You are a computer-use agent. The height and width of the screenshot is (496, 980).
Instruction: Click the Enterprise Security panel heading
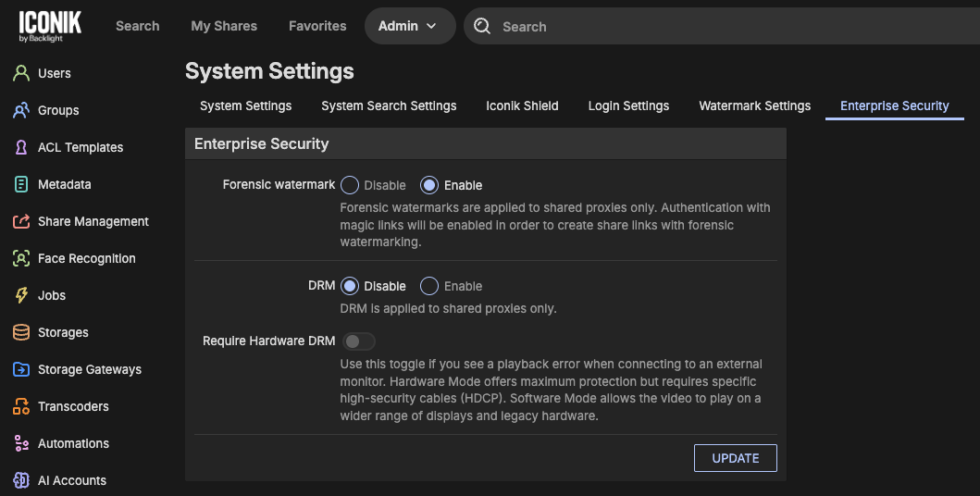[x=261, y=143]
